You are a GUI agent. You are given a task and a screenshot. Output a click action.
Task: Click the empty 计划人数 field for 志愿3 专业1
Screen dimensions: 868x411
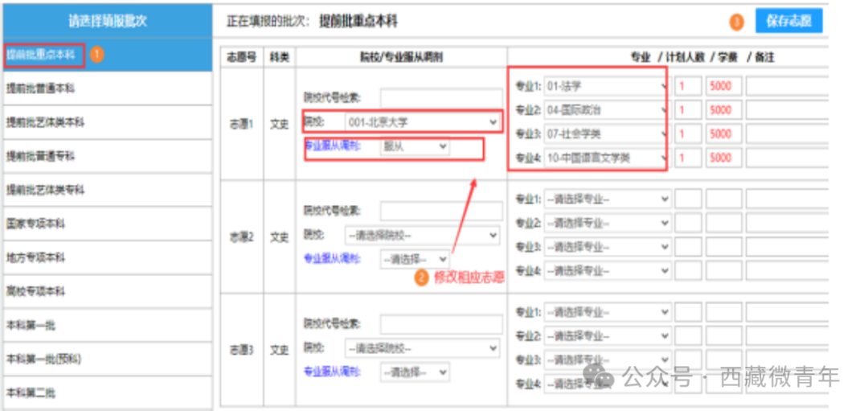coord(688,312)
